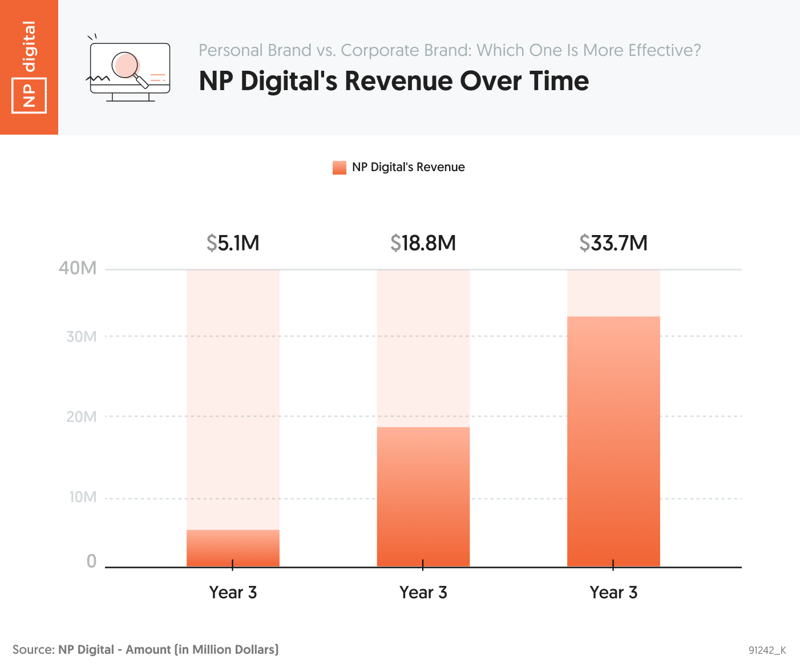Click the subtitle 'Personal Brand vs. Corporate Brand'

click(334, 50)
